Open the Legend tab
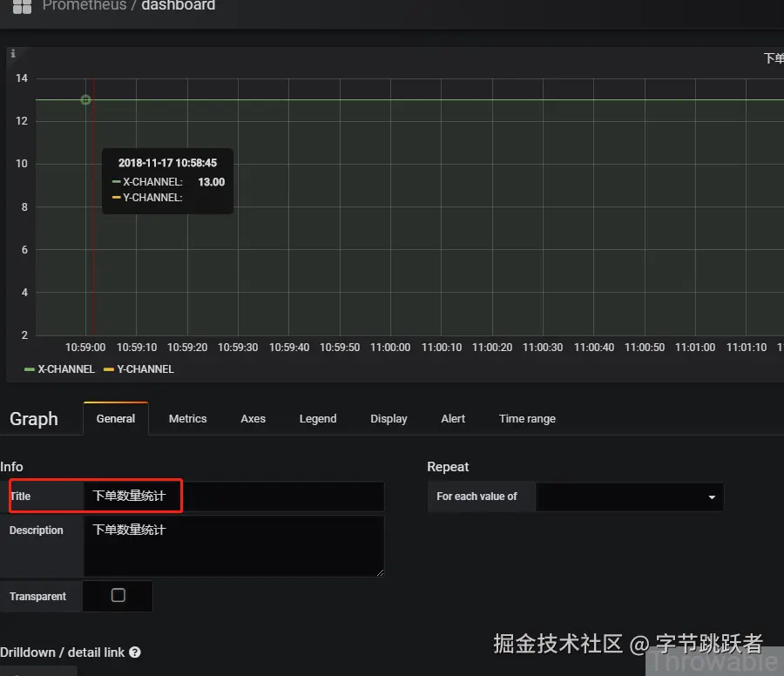Image resolution: width=784 pixels, height=676 pixels. coord(318,418)
